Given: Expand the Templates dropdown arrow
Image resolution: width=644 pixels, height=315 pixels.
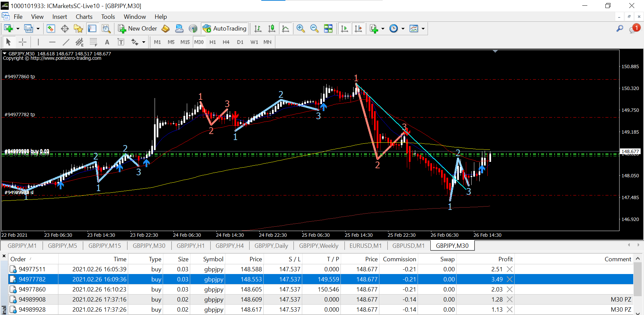Looking at the screenshot, I should pos(423,29).
